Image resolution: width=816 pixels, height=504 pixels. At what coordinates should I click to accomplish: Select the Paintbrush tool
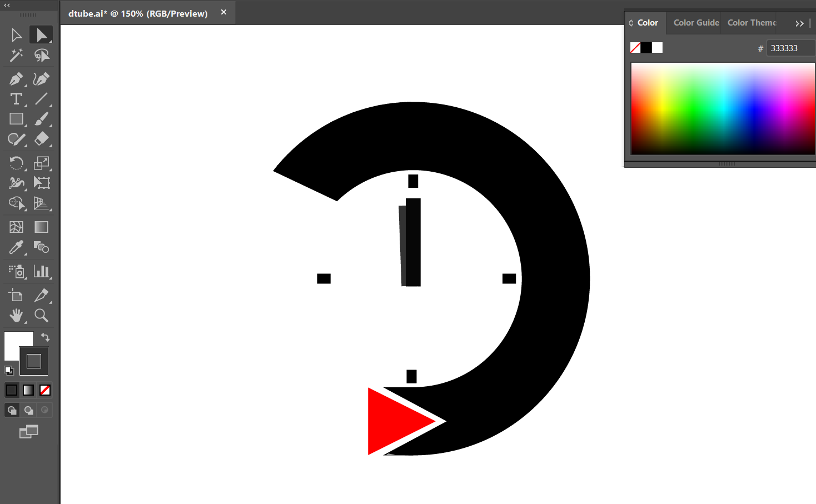[x=41, y=119]
